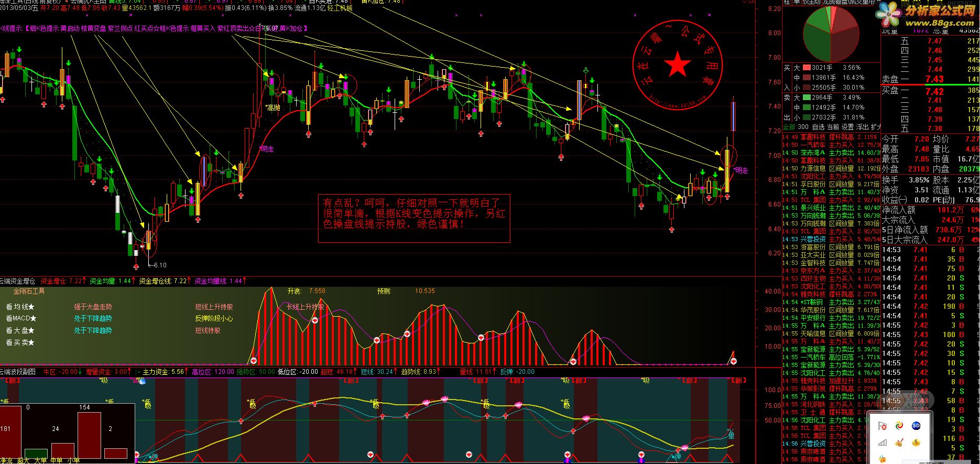Click the colorful swirl tray icon

(x=899, y=426)
